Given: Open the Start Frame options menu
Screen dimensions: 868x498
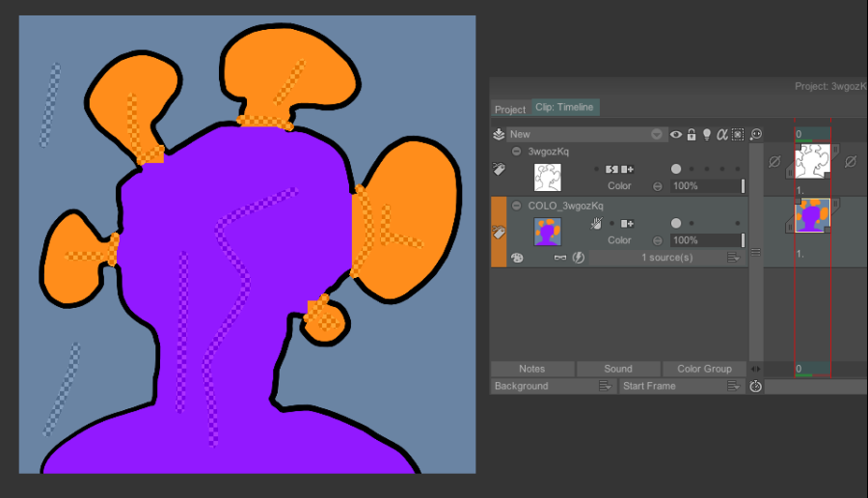Looking at the screenshot, I should tap(734, 385).
